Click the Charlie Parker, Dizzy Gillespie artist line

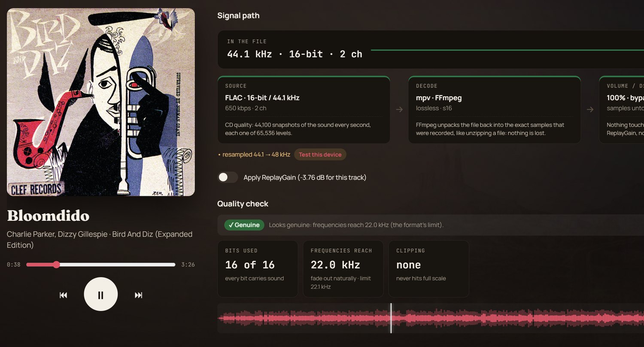100,240
